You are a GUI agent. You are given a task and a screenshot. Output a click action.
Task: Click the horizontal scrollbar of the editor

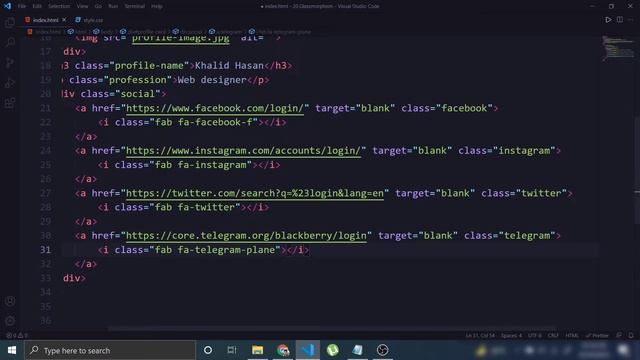(333, 328)
